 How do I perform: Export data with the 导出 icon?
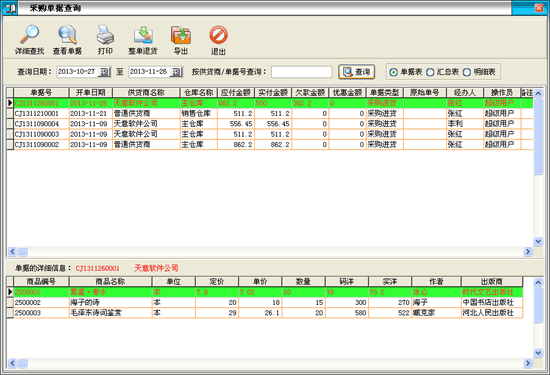coord(181,40)
